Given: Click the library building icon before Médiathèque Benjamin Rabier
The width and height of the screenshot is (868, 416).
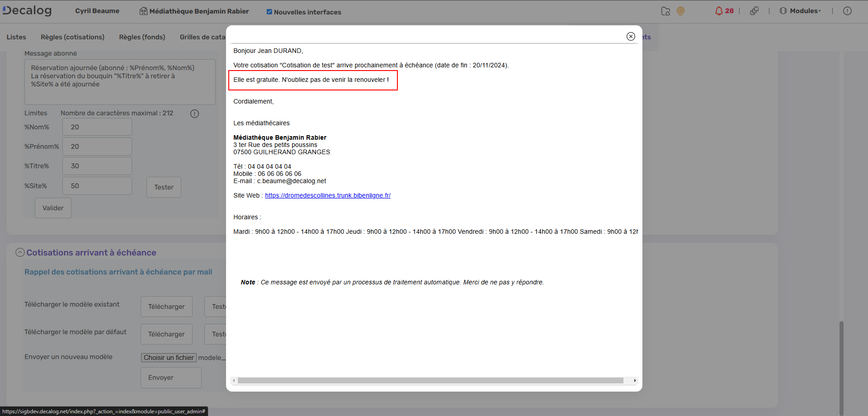Looking at the screenshot, I should tap(144, 11).
